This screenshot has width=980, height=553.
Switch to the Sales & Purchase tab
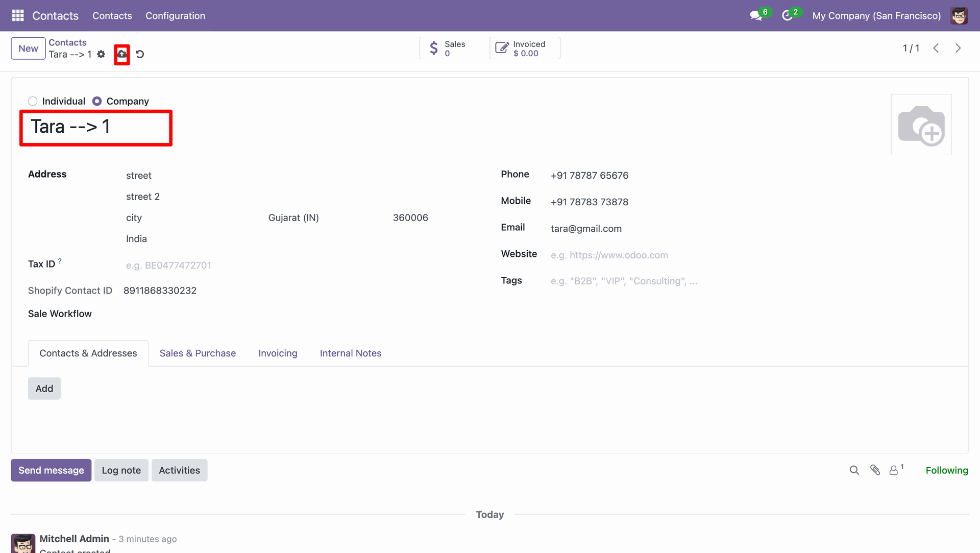point(198,353)
